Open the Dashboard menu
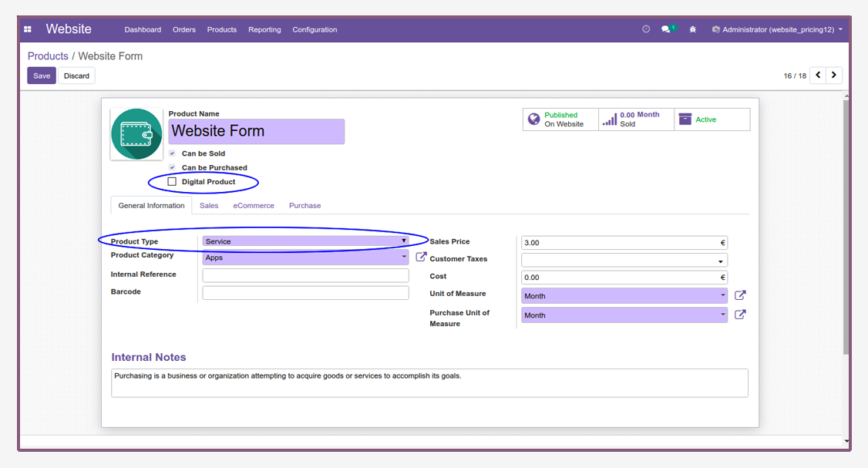Viewport: 868px width, 468px height. (x=143, y=29)
